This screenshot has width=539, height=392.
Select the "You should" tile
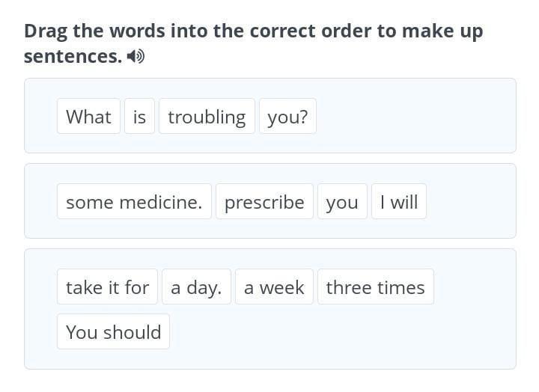(x=114, y=331)
